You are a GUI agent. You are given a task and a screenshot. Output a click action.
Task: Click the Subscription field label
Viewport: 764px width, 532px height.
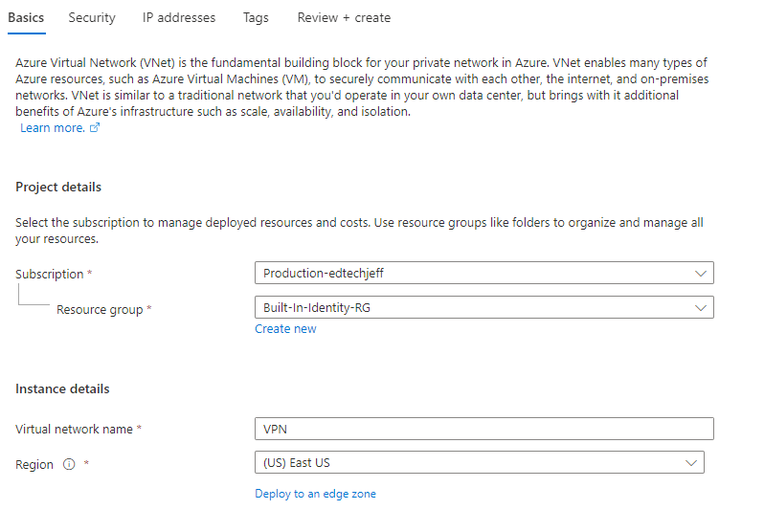point(50,274)
